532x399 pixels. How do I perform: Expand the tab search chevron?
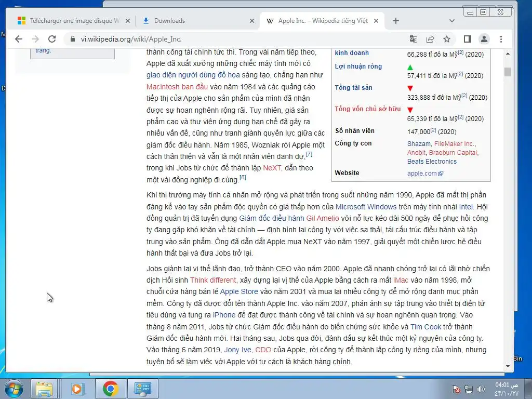451,21
